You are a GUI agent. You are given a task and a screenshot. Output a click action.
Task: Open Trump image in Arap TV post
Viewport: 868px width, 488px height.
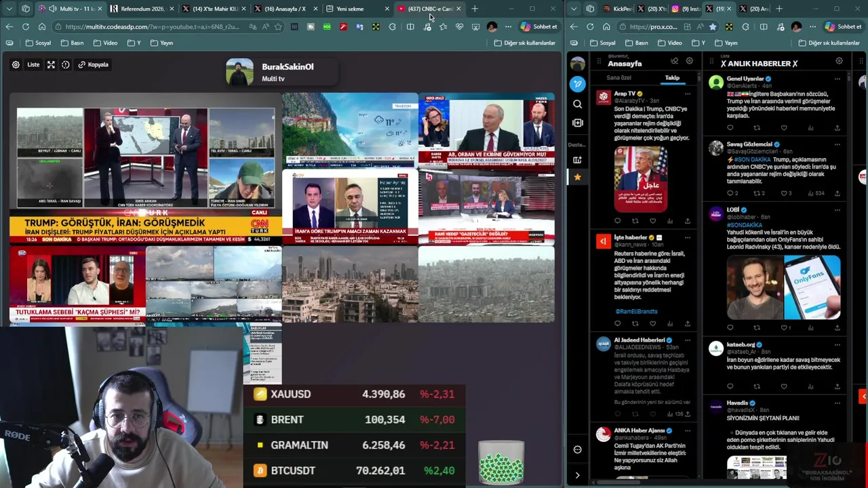(642, 179)
